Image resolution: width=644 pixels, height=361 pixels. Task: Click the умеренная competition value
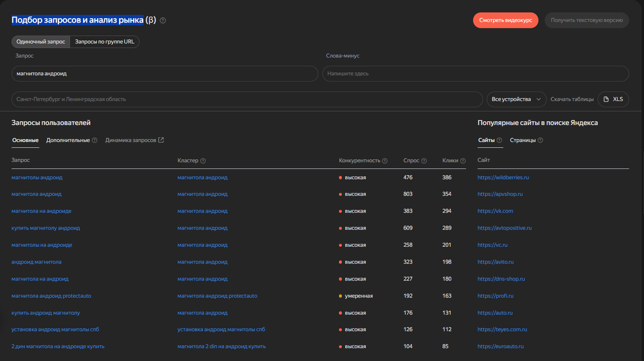(x=358, y=296)
